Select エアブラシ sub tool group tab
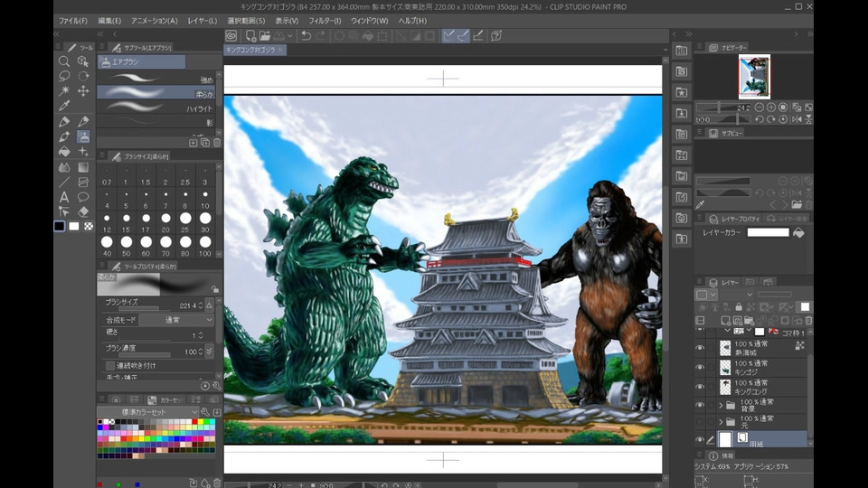868x488 pixels. pos(142,62)
